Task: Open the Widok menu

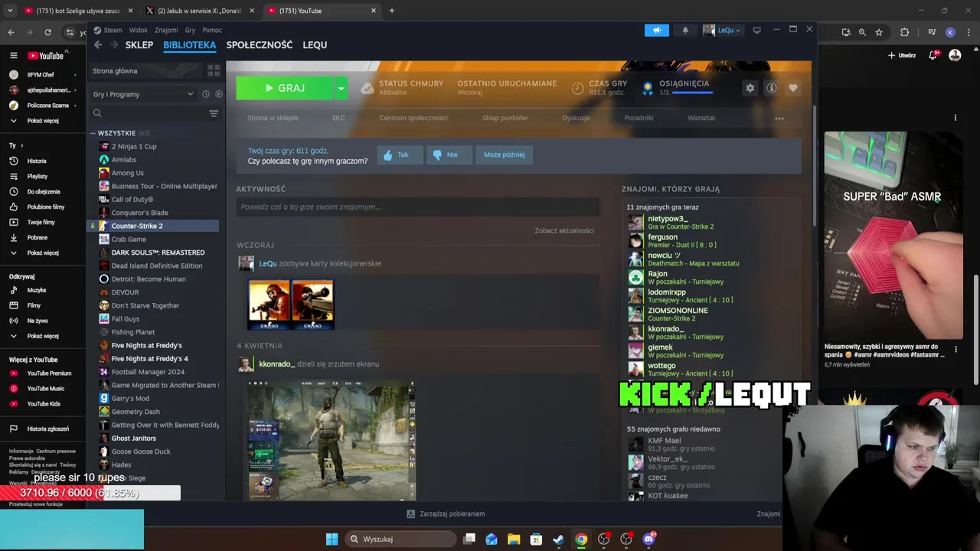Action: pos(139,30)
